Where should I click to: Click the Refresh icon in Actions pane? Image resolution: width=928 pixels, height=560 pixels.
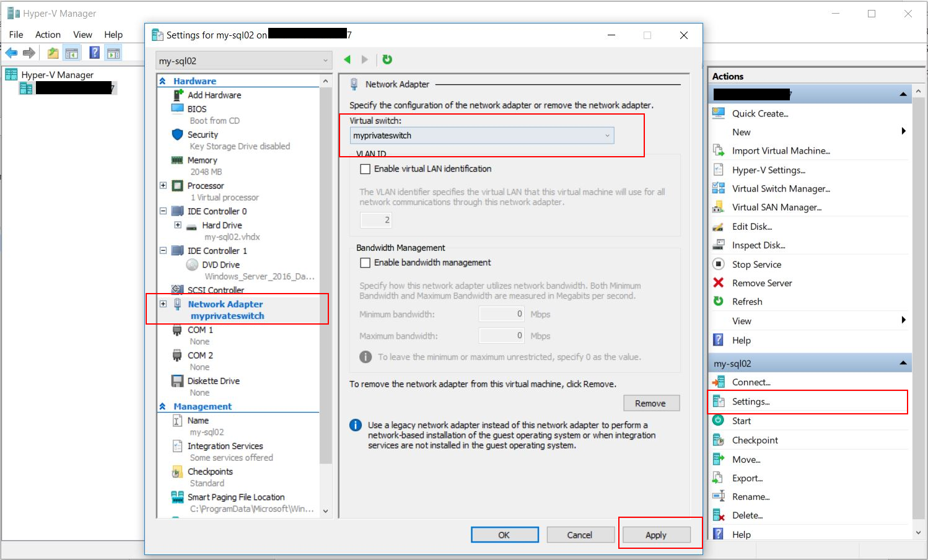(x=719, y=301)
